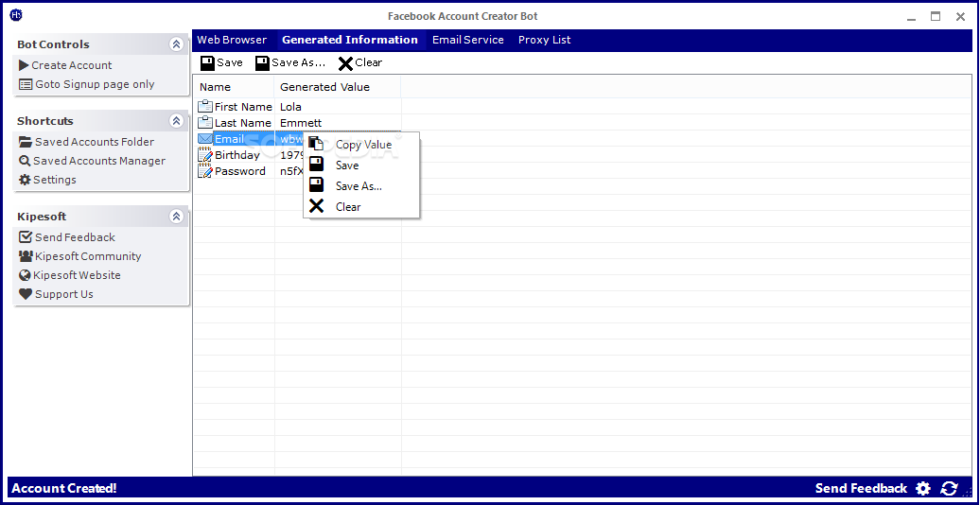Click the copy icon beside Copy Value
Screen dimensions: 980x505
[316, 145]
